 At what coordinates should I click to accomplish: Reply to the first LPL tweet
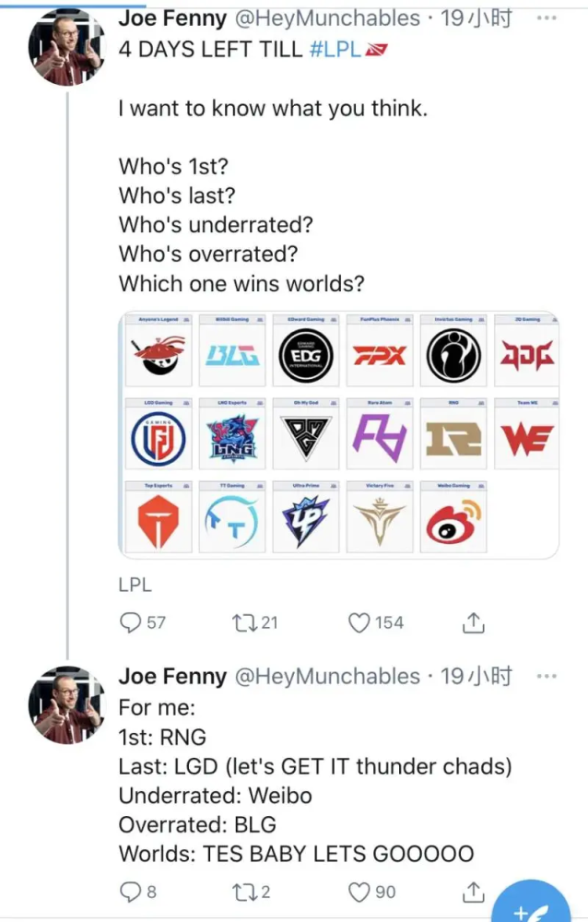point(131,623)
